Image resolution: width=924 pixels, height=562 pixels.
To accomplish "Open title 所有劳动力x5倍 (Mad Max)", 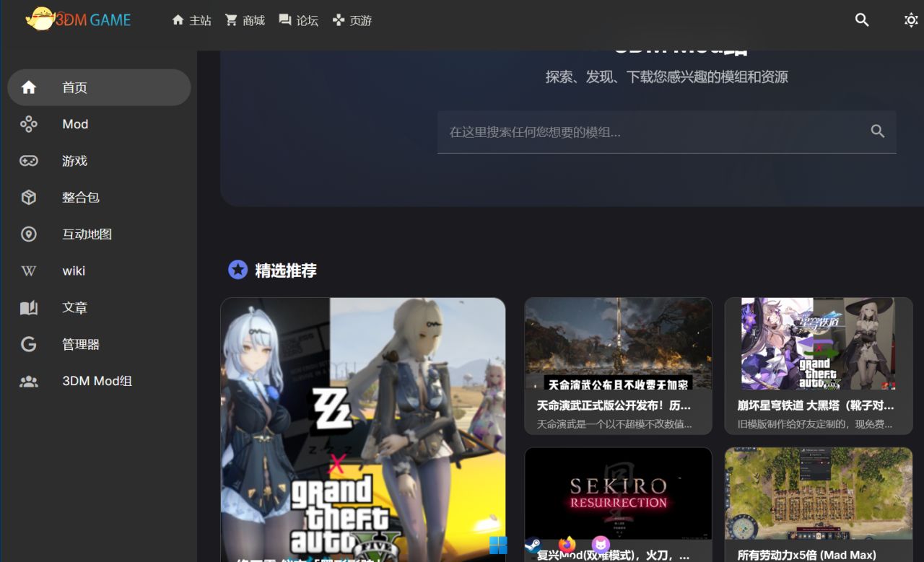I will [x=807, y=556].
